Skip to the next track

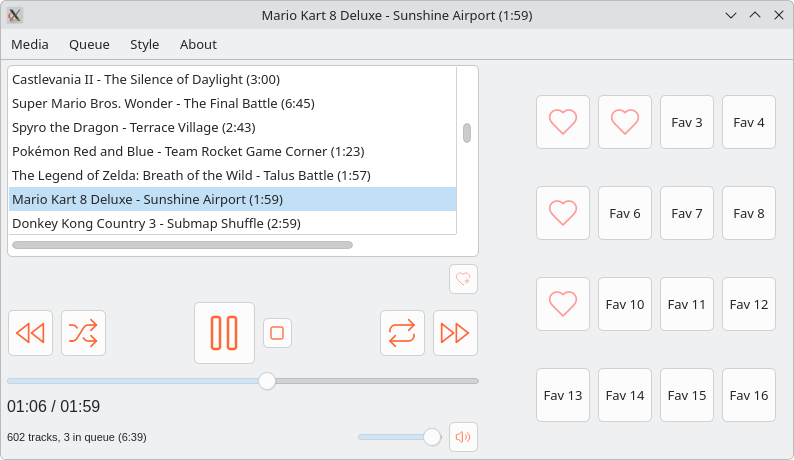tap(455, 333)
